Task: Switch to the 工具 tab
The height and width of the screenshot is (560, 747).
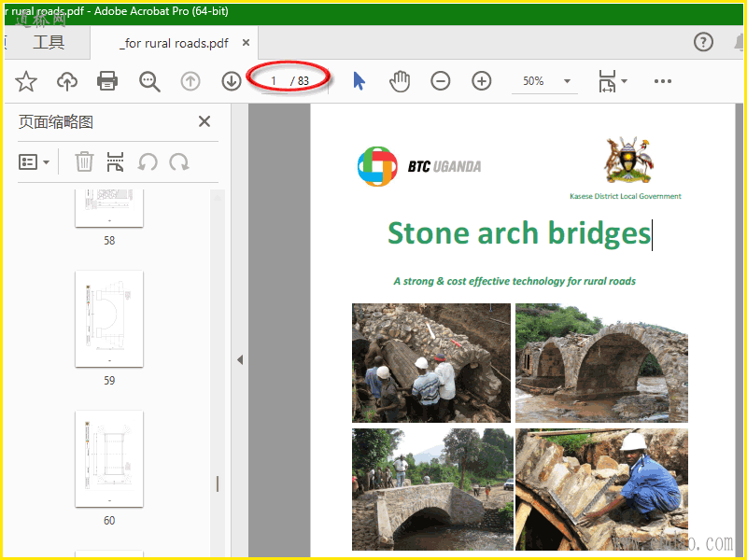Action: (x=49, y=43)
